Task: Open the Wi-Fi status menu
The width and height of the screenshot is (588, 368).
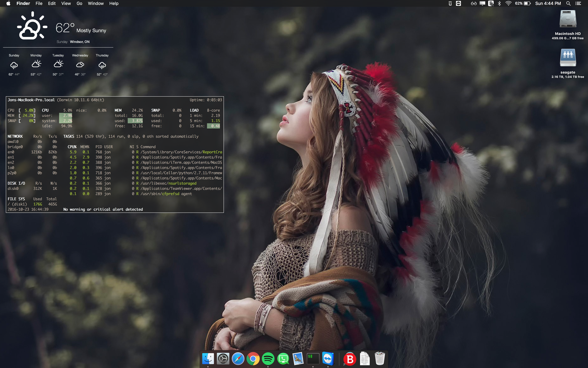Action: 508,3
